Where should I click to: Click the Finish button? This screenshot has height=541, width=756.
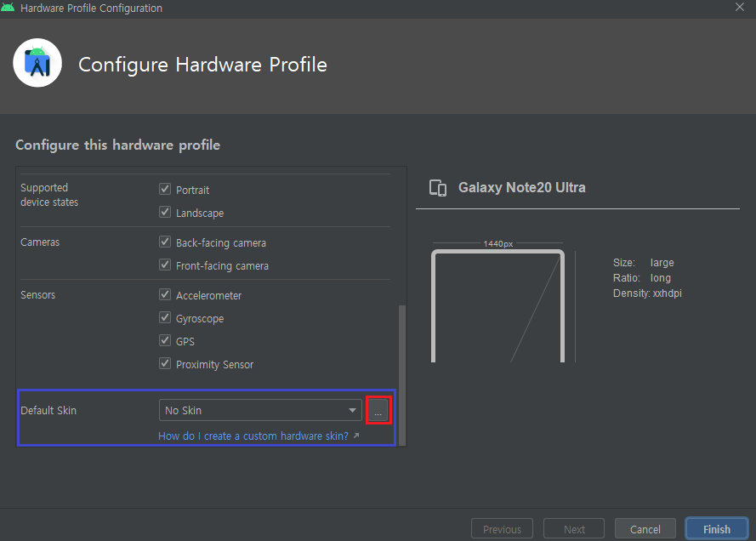[717, 529]
